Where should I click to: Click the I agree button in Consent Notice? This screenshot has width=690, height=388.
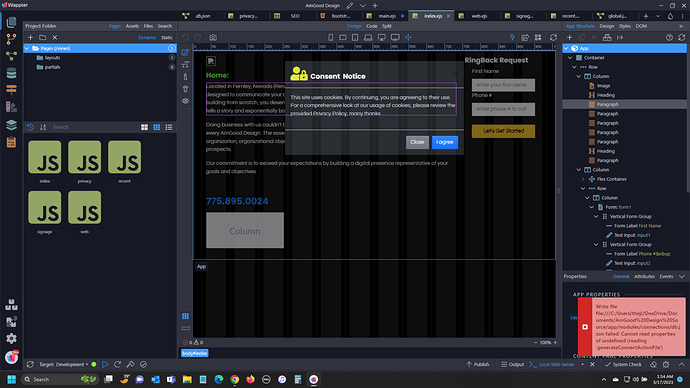[x=444, y=142]
